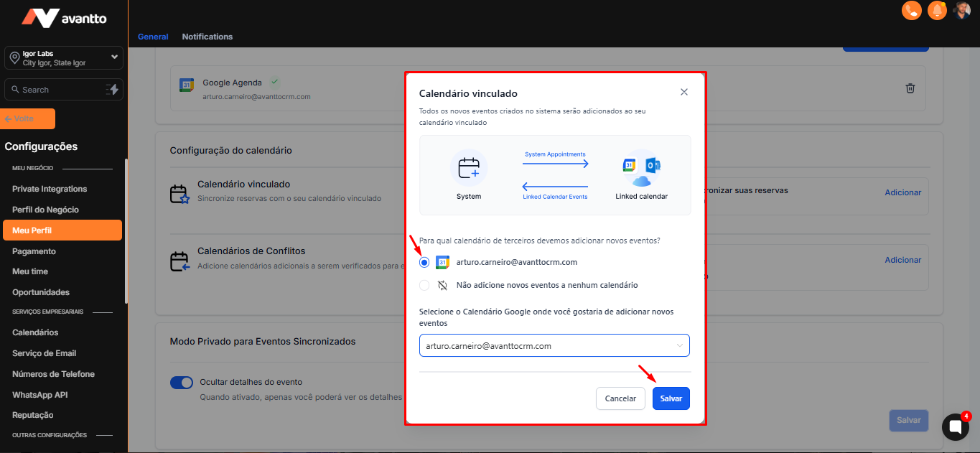The image size is (980, 453).
Task: Open the chat support widget
Action: (x=955, y=426)
